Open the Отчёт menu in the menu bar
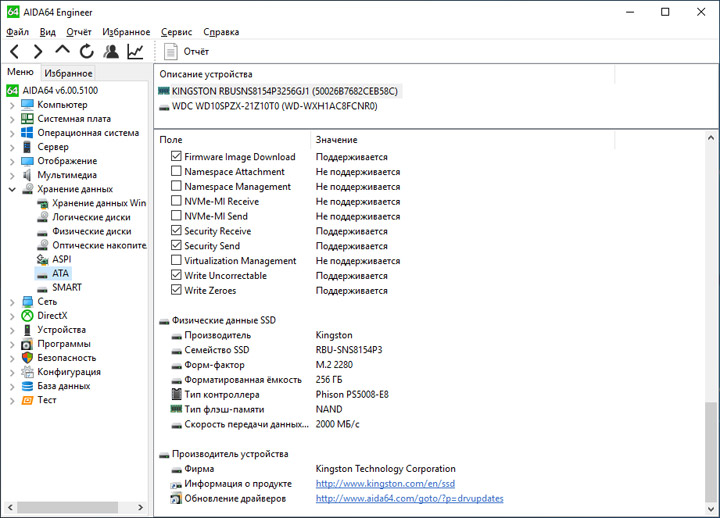720x518 pixels. [79, 32]
